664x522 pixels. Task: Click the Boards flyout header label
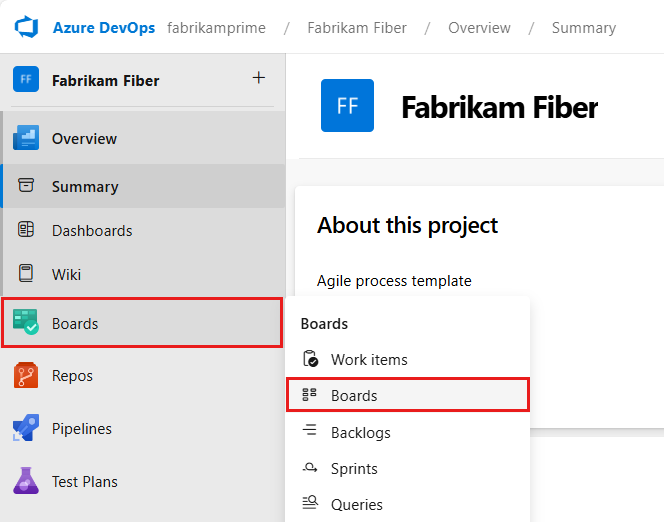(x=324, y=323)
